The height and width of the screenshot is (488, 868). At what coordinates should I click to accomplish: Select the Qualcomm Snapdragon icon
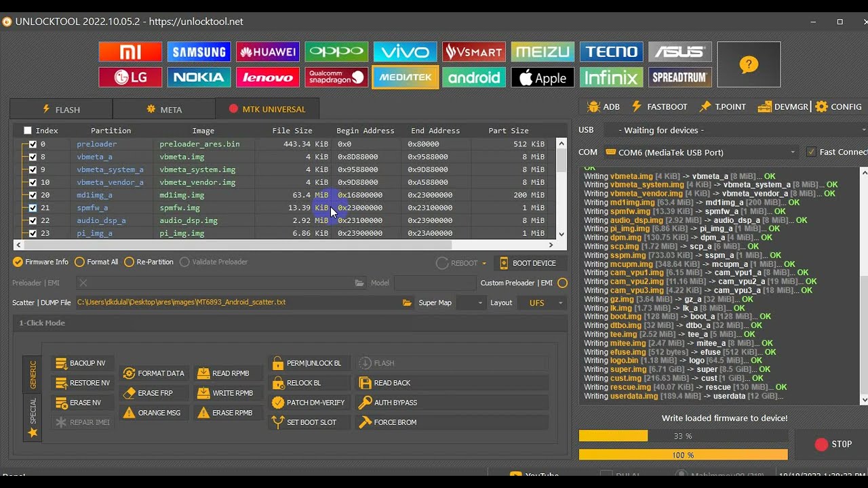pos(336,77)
